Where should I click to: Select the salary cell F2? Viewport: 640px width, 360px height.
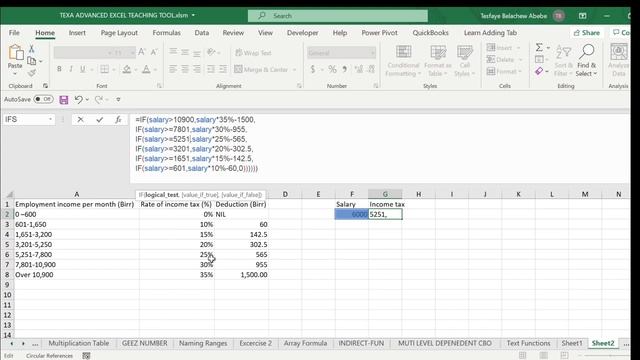[351, 214]
